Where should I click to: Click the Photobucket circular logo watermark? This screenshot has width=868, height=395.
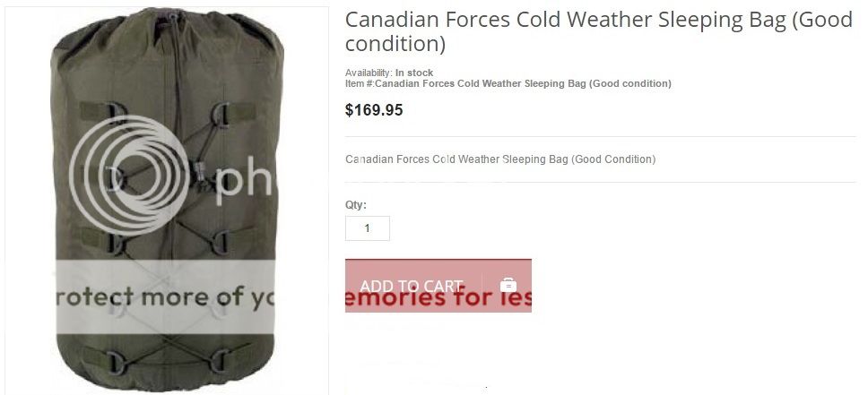[x=129, y=176]
